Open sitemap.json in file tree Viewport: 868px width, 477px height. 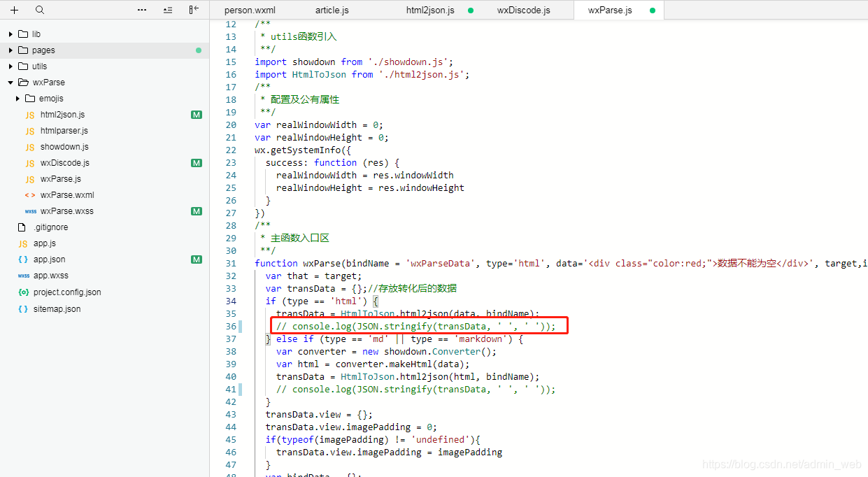tap(57, 308)
